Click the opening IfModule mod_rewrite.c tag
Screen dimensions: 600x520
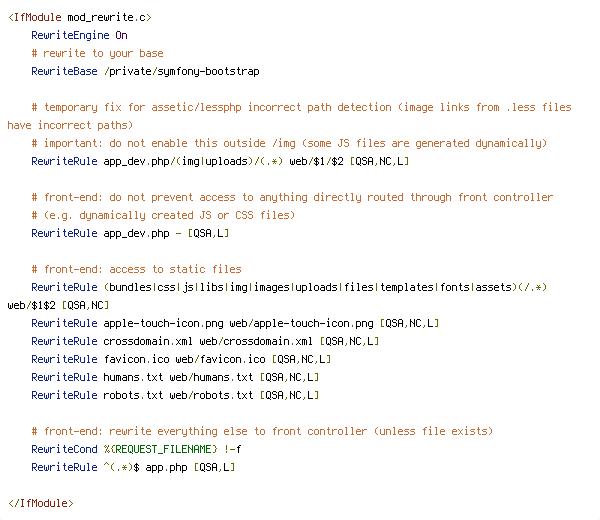click(80, 18)
